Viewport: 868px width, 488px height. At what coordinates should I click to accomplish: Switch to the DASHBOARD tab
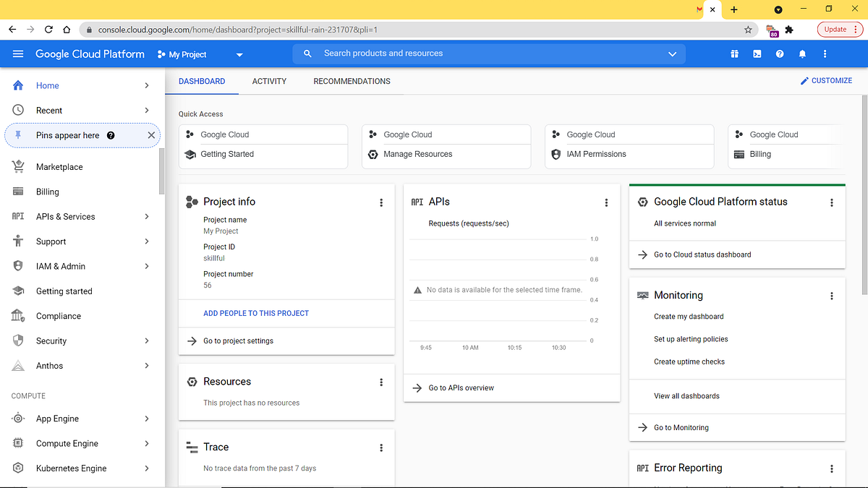pyautogui.click(x=202, y=81)
